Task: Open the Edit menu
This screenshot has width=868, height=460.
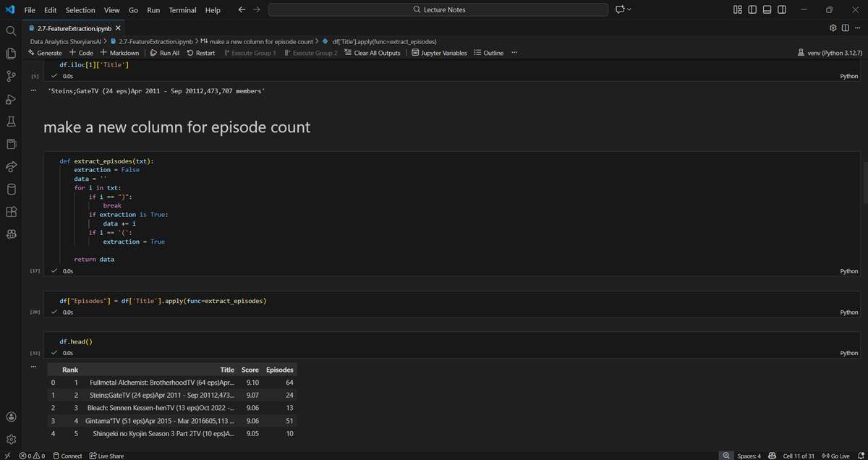Action: [51, 10]
